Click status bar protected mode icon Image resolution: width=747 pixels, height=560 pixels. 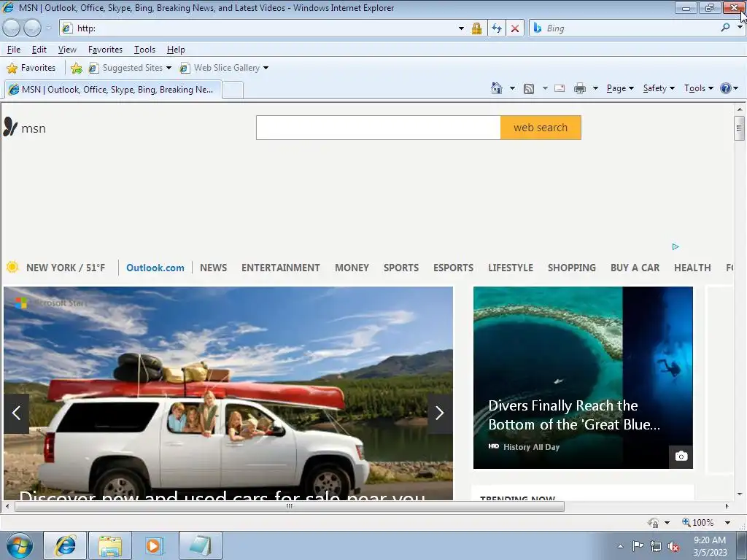tap(653, 522)
